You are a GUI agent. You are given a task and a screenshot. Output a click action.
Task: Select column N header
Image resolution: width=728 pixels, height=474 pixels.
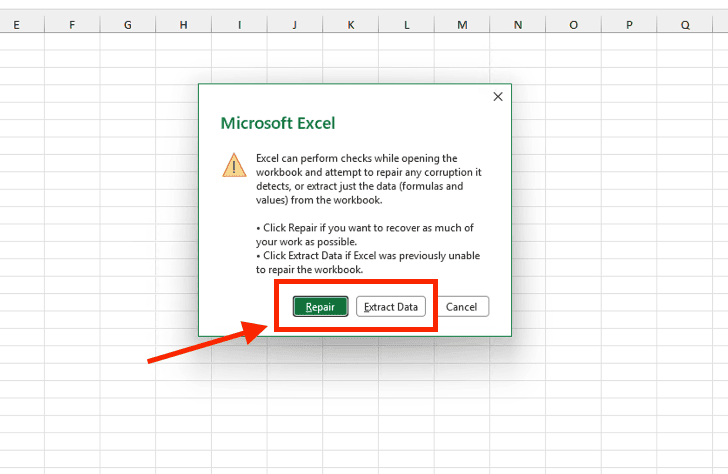click(x=518, y=25)
